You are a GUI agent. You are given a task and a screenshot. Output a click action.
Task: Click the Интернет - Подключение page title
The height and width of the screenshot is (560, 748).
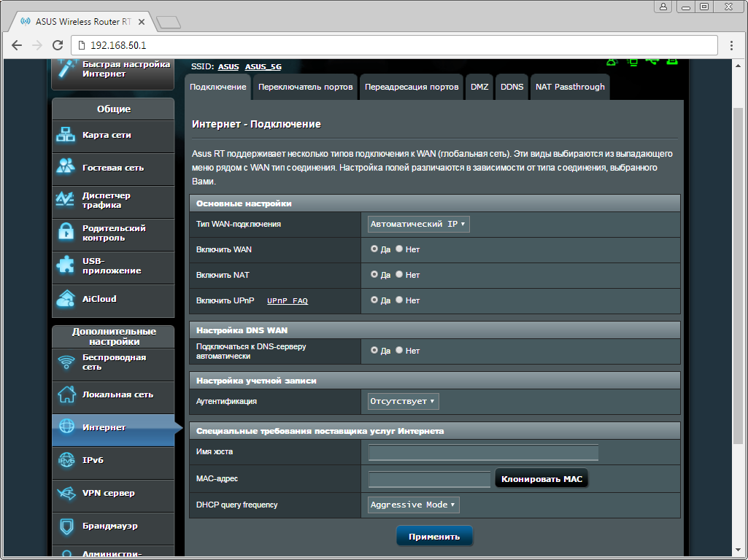[256, 125]
